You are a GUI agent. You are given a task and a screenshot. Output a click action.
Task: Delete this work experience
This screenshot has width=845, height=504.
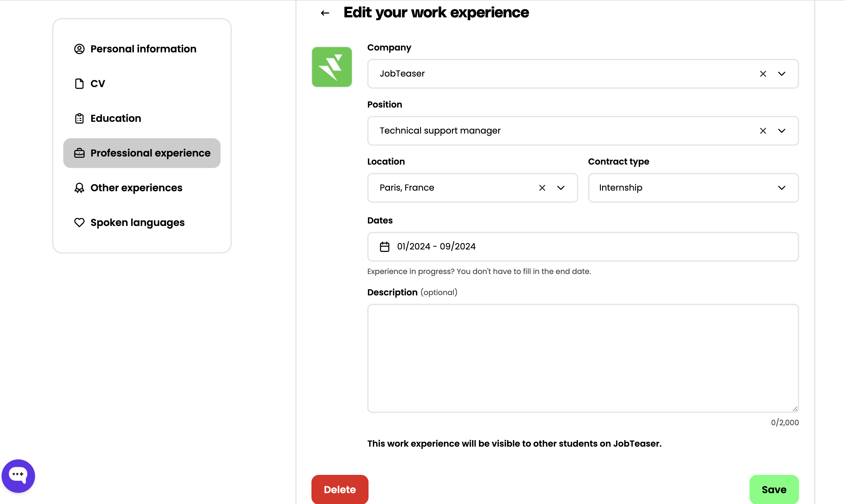pos(340,489)
